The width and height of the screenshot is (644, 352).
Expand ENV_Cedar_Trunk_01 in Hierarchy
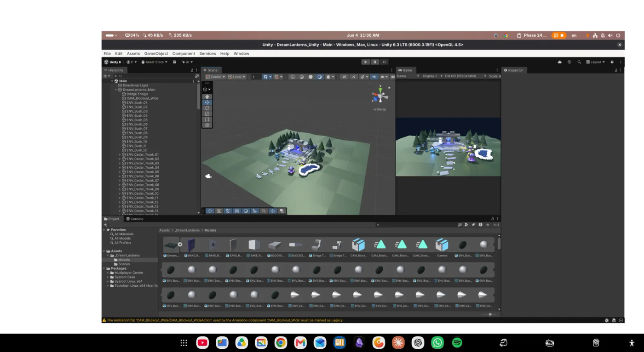pos(120,155)
